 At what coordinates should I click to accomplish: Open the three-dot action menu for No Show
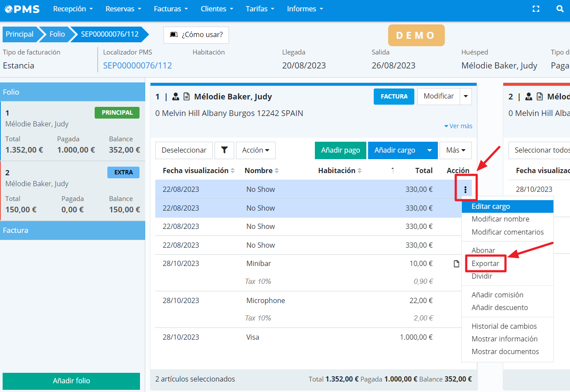coord(465,190)
